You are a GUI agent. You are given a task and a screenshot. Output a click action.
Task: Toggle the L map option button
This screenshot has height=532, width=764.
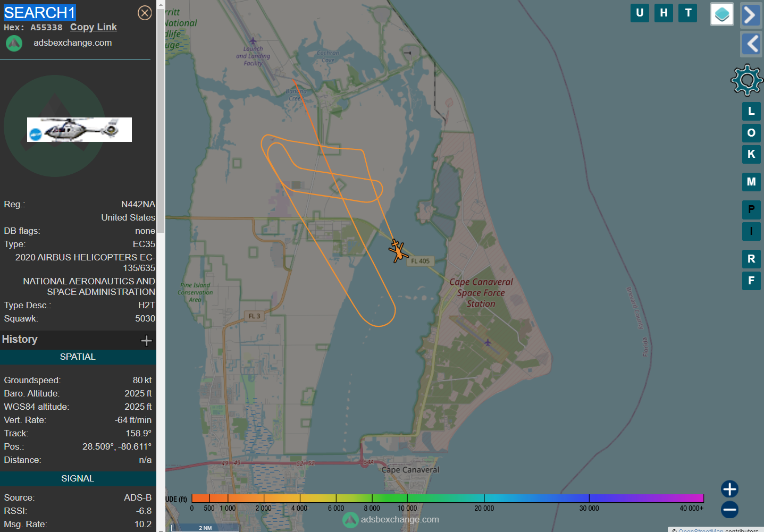[751, 111]
